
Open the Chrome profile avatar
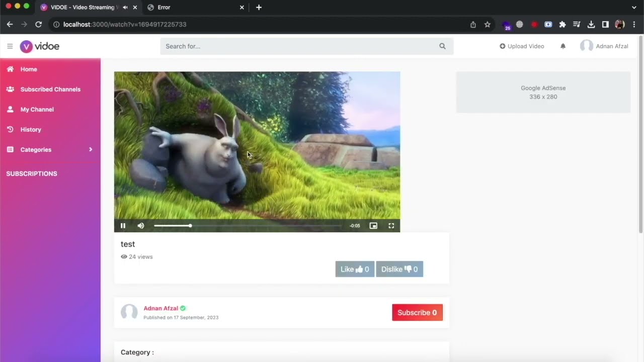coord(620,24)
